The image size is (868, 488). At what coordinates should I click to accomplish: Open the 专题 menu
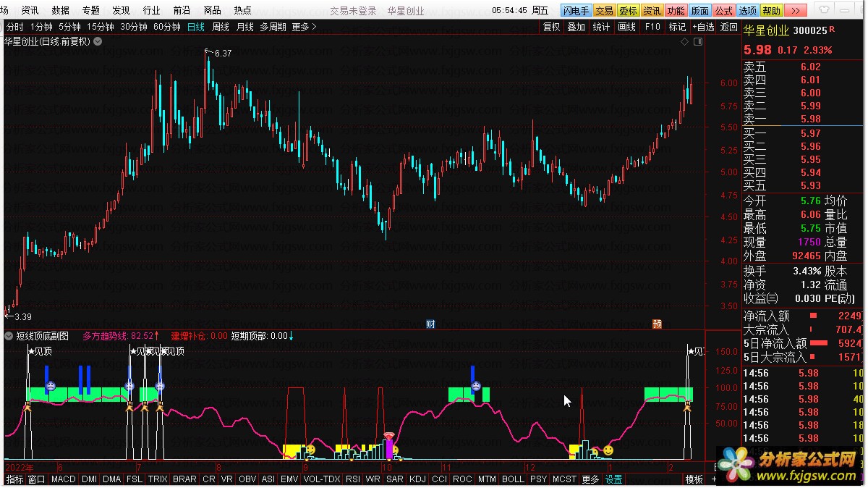point(91,10)
